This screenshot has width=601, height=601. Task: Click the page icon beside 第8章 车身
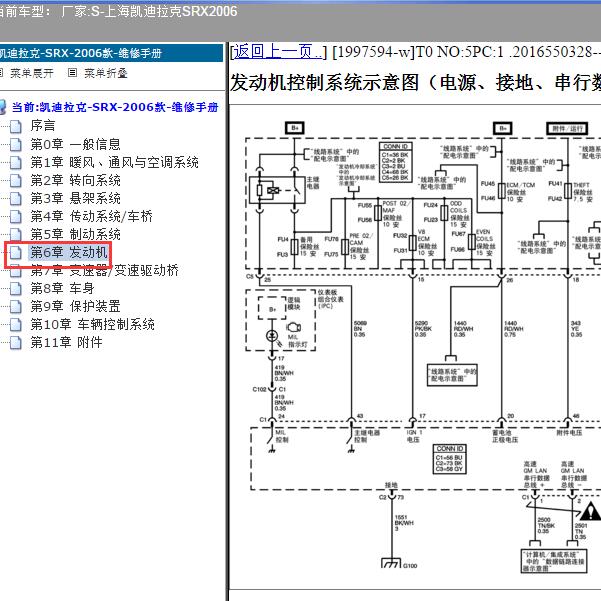click(16, 288)
